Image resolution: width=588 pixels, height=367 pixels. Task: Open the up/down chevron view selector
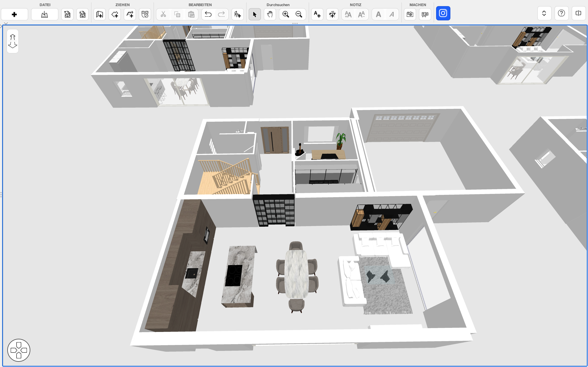[x=544, y=13]
